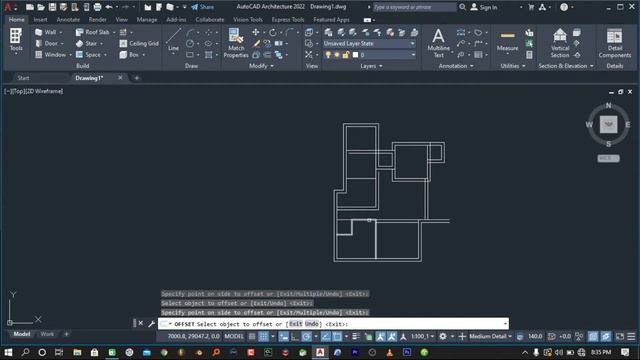Click the Save icon in quick access toolbar
Screen dimensions: 640x360
pos(52,7)
